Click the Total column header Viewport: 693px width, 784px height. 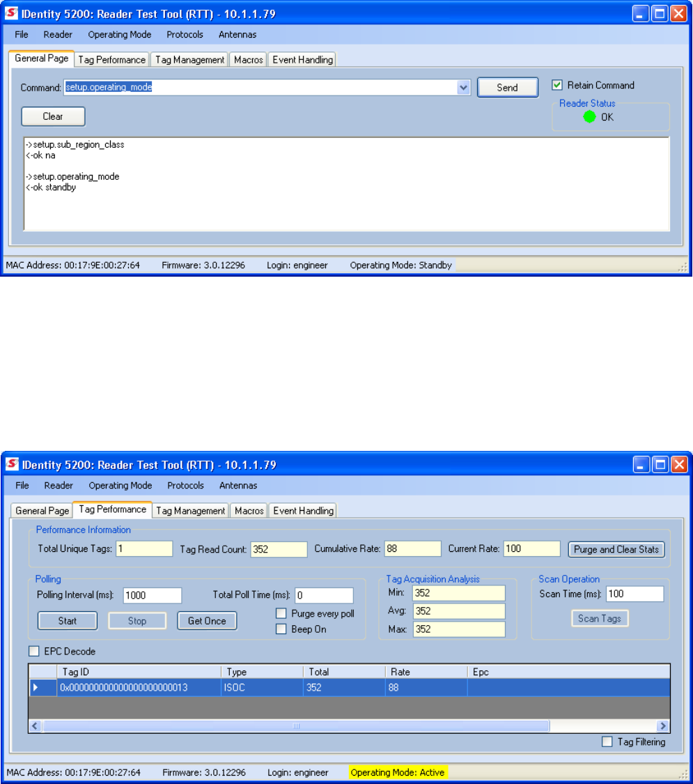click(x=344, y=672)
